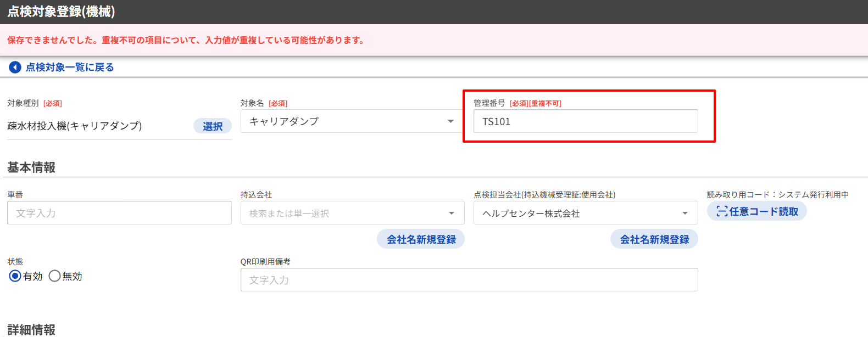
Task: Click the scan icon on 任意コード読取
Action: click(722, 211)
